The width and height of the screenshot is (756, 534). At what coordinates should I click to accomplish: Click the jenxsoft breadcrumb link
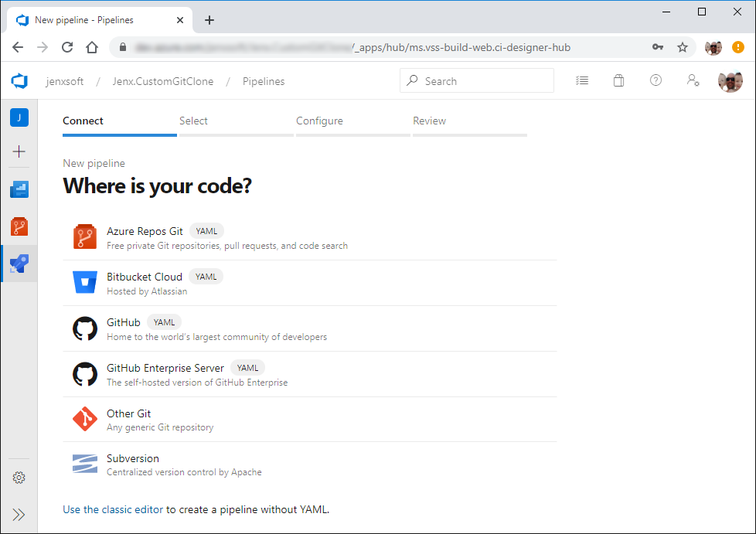click(x=65, y=81)
